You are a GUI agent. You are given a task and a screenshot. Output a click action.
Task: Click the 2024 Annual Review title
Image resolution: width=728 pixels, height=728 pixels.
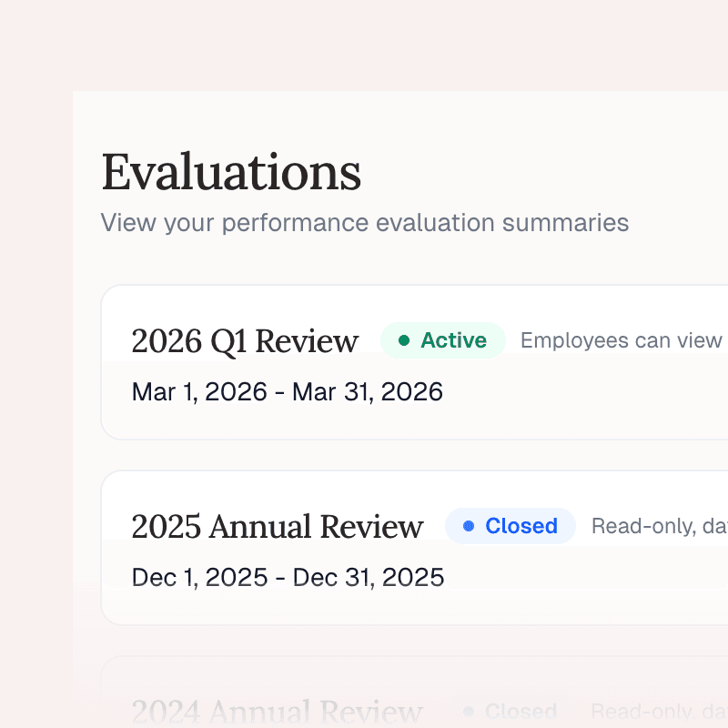pyautogui.click(x=278, y=712)
